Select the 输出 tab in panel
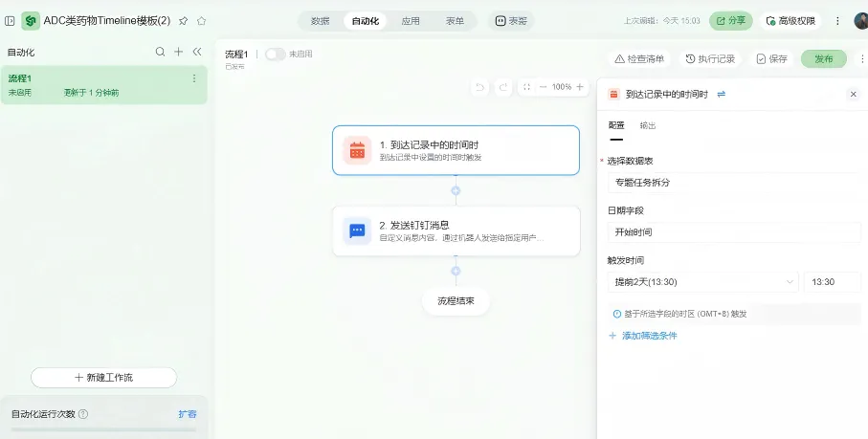 point(648,125)
